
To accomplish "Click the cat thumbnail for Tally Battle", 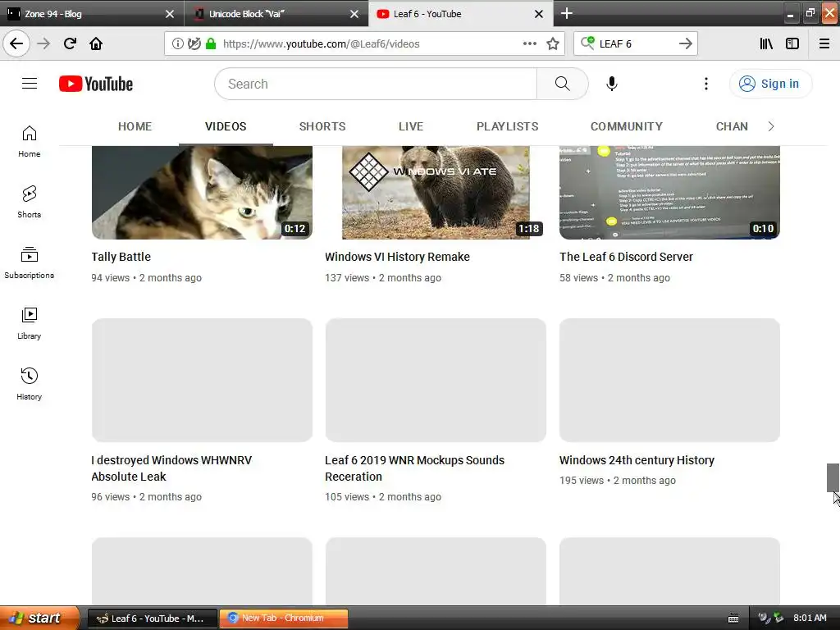I will click(x=202, y=192).
